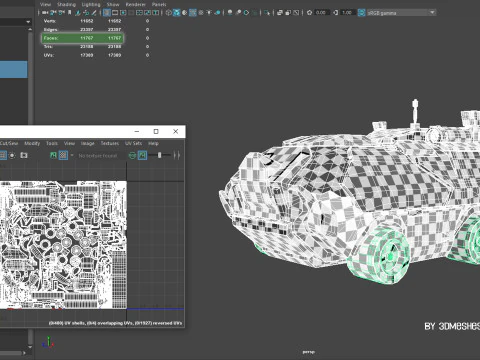The width and height of the screenshot is (480, 360).
Task: Select the Grease Pencil tool icon
Action: tap(94, 13)
